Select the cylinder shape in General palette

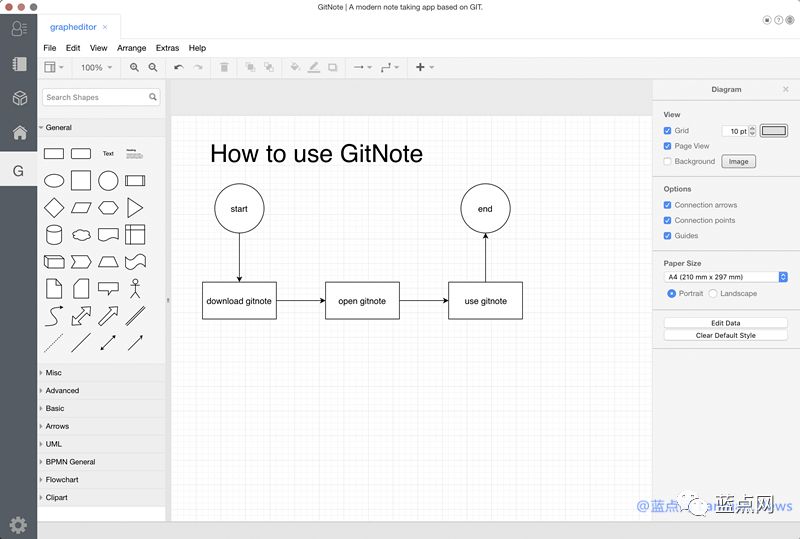[54, 235]
